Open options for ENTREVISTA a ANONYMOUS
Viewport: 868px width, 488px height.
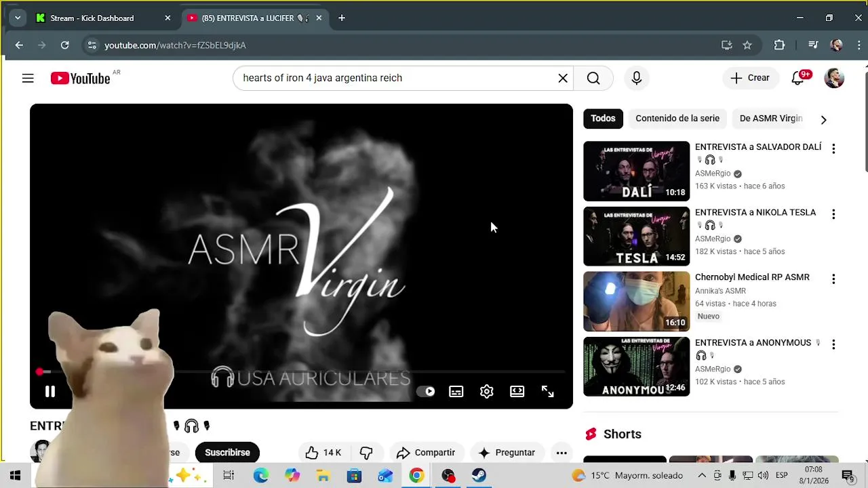coord(833,344)
